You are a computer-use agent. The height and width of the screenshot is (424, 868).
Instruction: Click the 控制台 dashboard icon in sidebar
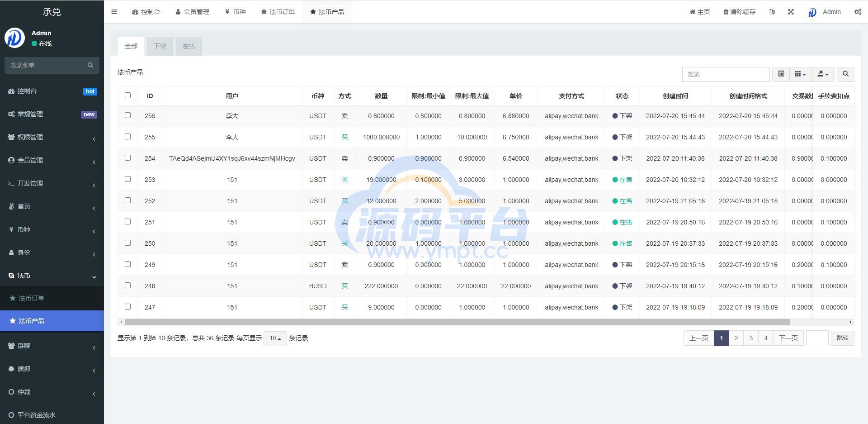[x=11, y=91]
